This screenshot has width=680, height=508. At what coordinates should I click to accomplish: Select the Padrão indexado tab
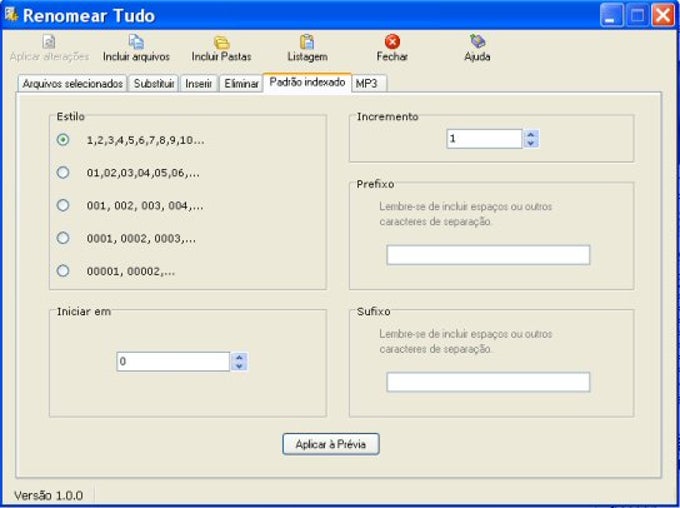point(307,82)
